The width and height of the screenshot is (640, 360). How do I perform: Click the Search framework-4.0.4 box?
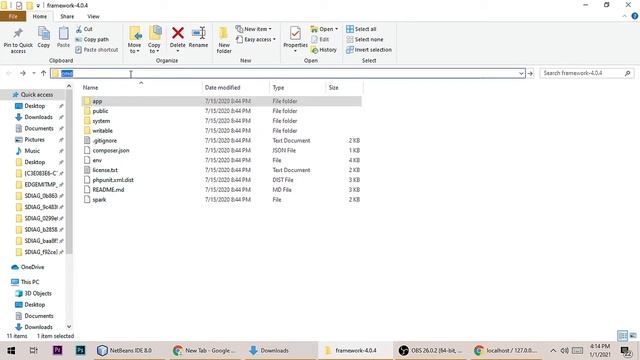(587, 73)
